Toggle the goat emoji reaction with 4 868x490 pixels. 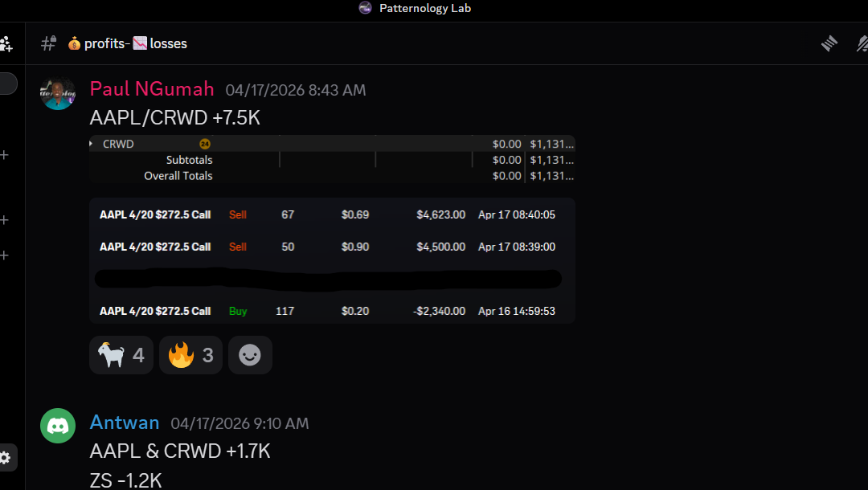121,355
